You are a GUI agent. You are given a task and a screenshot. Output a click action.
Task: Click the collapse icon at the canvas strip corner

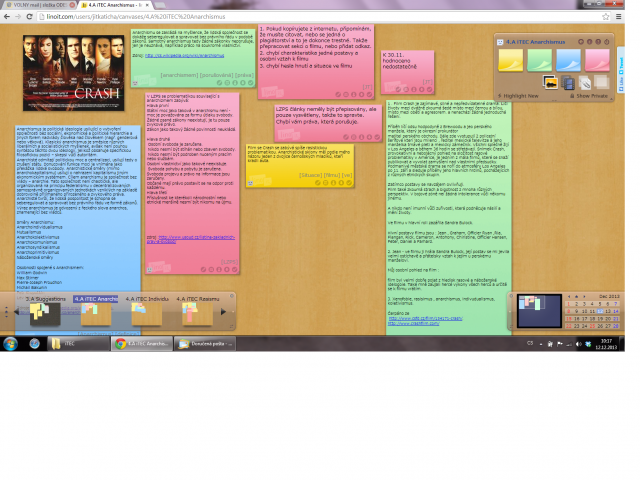click(231, 326)
